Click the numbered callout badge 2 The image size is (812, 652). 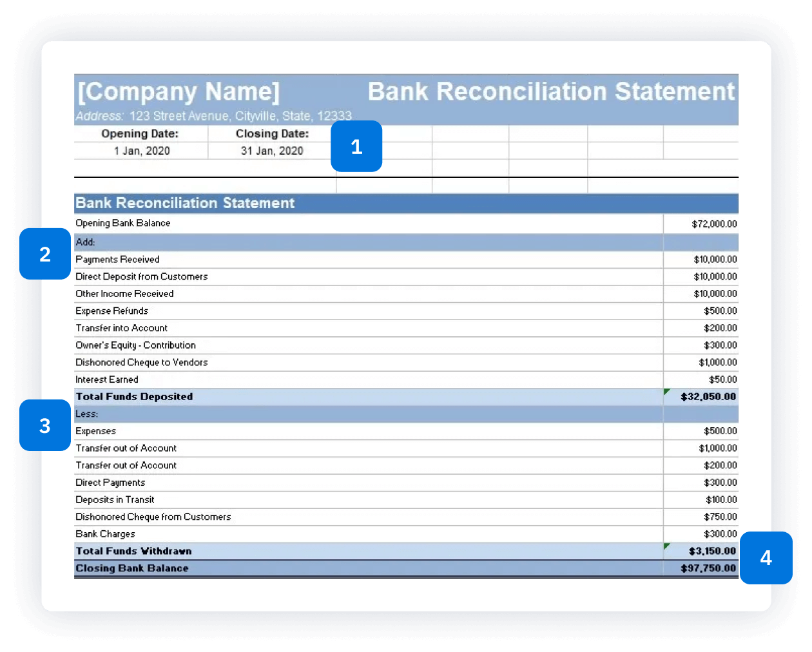(x=45, y=254)
